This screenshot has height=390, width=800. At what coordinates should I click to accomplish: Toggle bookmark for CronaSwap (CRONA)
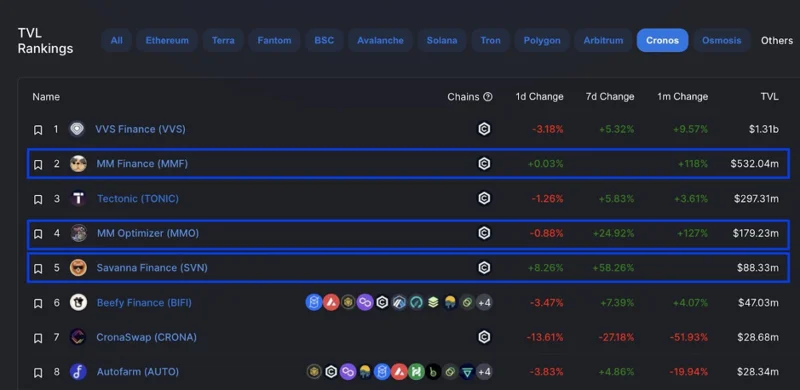[38, 338]
